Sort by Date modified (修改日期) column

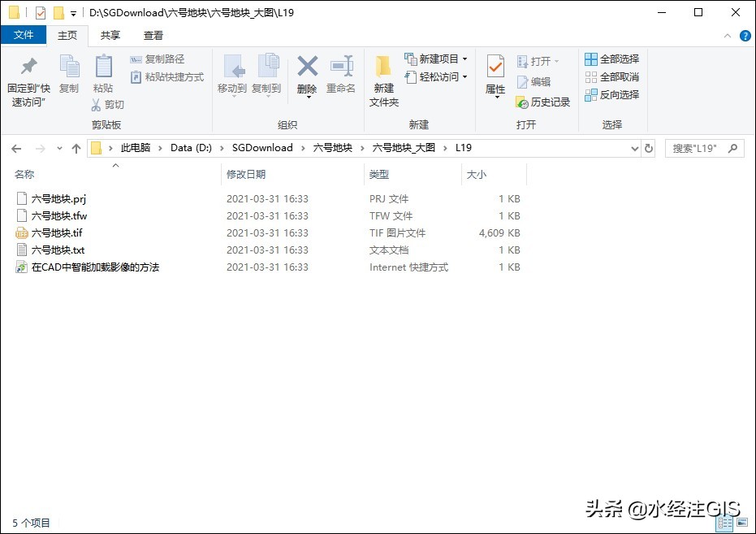[x=292, y=175]
